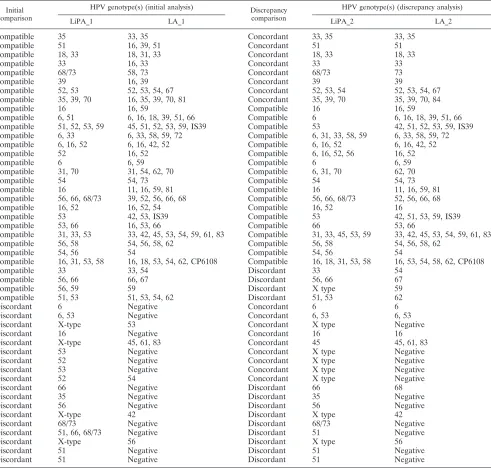Click the LA_2 cell reading '67'
The width and height of the screenshot is (491, 468).
pos(398,280)
